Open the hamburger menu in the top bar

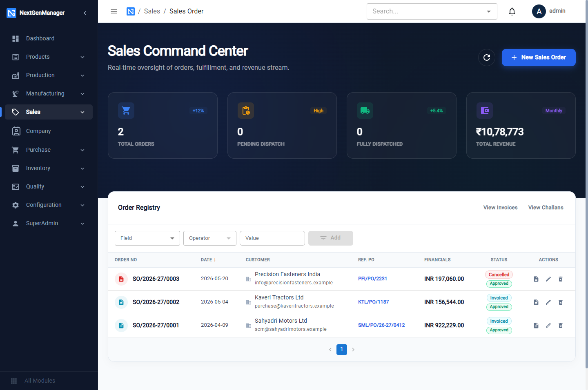click(x=114, y=11)
